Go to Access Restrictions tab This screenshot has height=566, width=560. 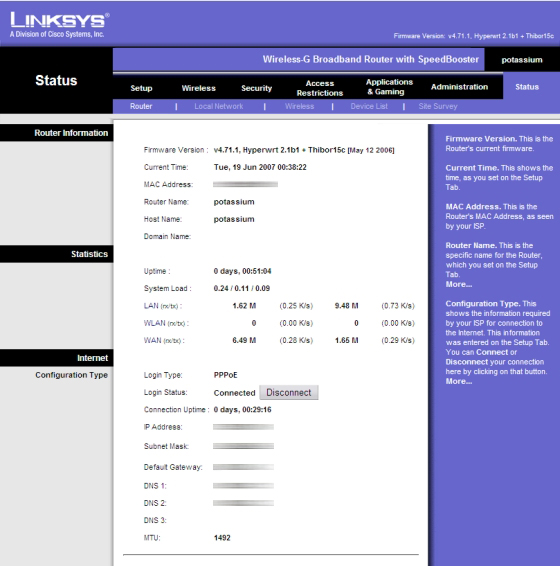[x=320, y=88]
